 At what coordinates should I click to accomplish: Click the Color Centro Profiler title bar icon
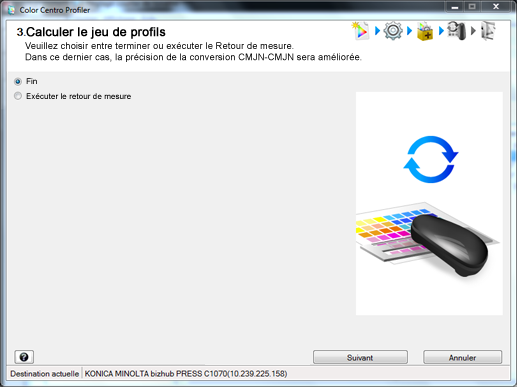[x=12, y=10]
